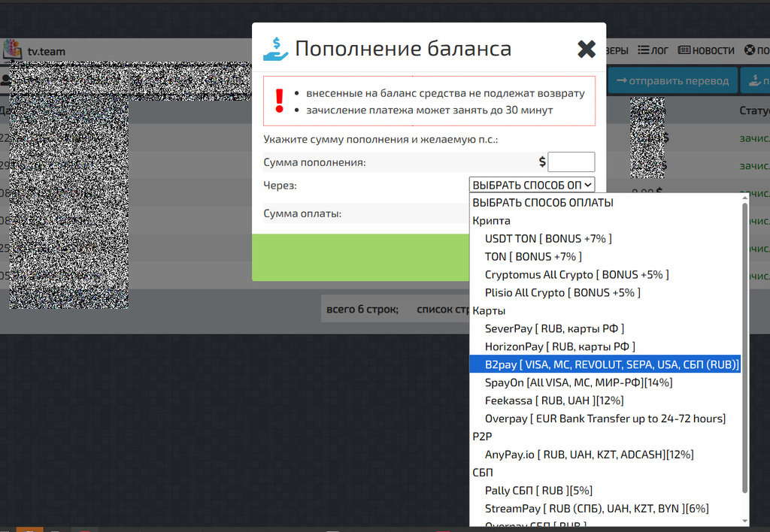Image resolution: width=770 pixels, height=532 pixels.
Task: Choose the TON [ BONUS +7% ] option
Action: point(533,256)
